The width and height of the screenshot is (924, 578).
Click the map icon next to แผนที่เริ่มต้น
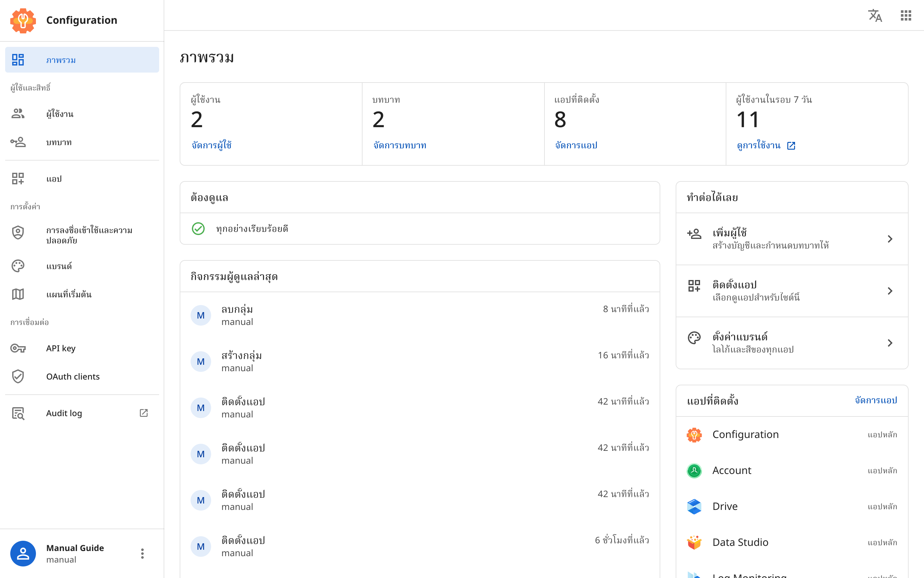18,294
